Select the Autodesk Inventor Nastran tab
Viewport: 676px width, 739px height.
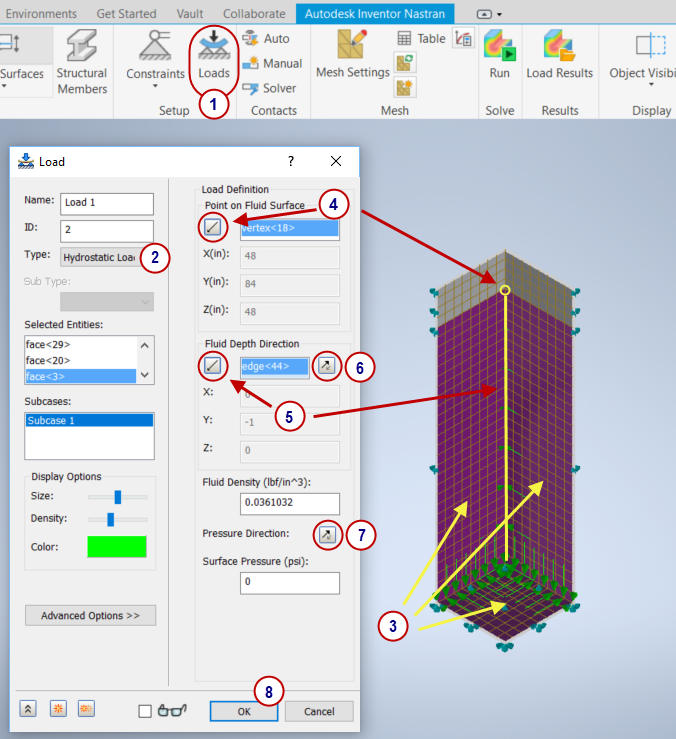375,14
